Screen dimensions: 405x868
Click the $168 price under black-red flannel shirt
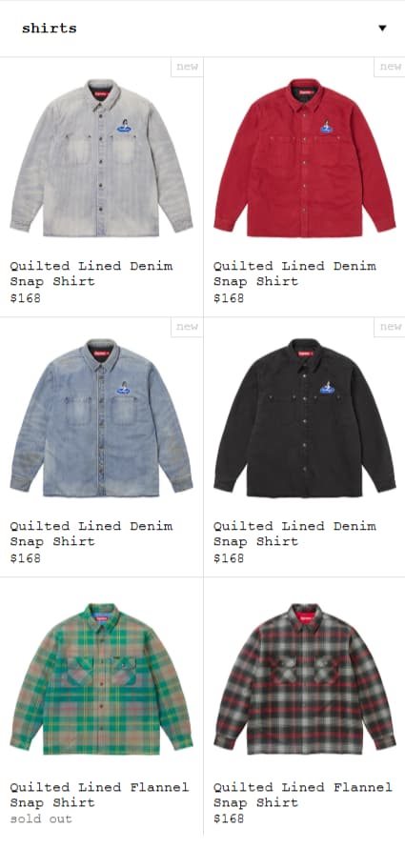tap(229, 818)
